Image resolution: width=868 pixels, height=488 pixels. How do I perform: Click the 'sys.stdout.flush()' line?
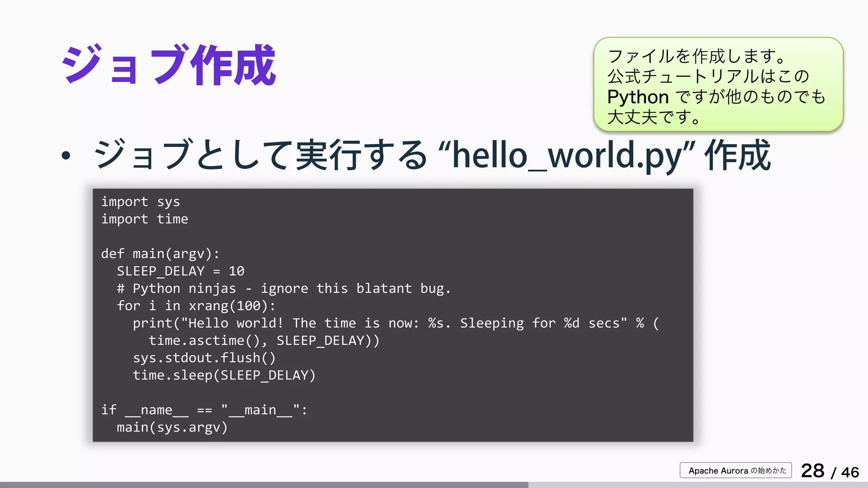click(204, 358)
